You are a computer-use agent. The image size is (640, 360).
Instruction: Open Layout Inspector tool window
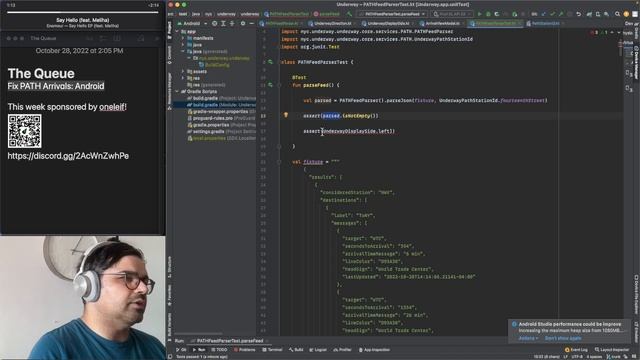(612, 350)
